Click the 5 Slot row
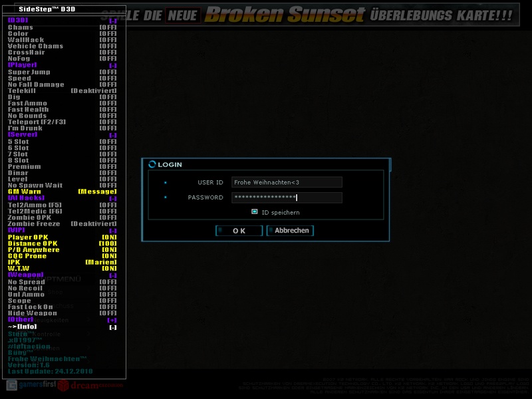 click(62, 142)
